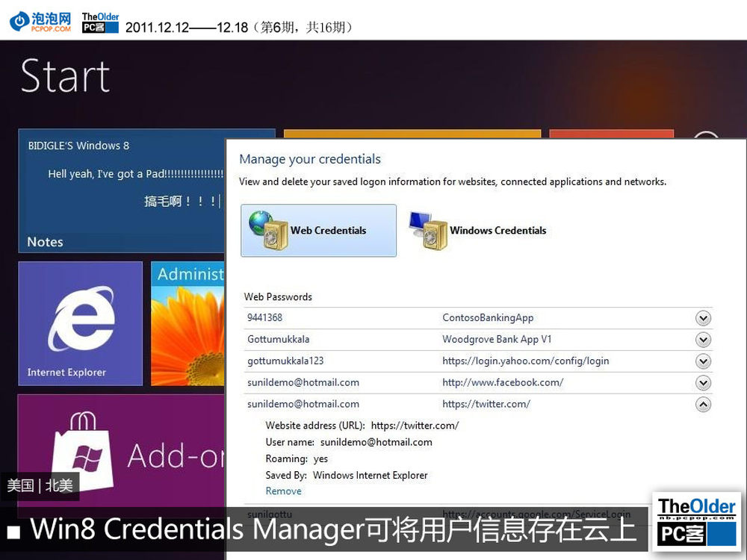Expand the Woodgrove Bank App V1 entry
Screen dimensions: 747x560
[703, 340]
